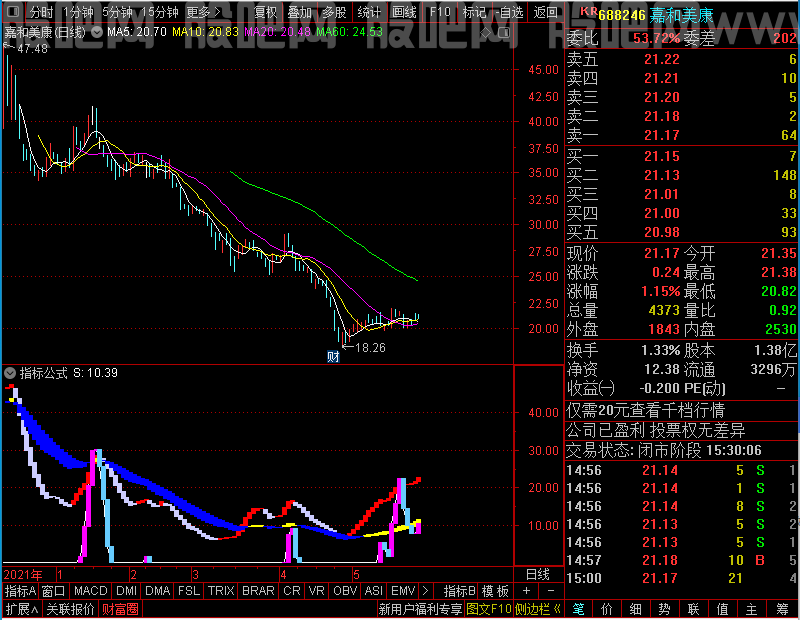Zoom in chart with plus button
The image size is (800, 620).
527,591
